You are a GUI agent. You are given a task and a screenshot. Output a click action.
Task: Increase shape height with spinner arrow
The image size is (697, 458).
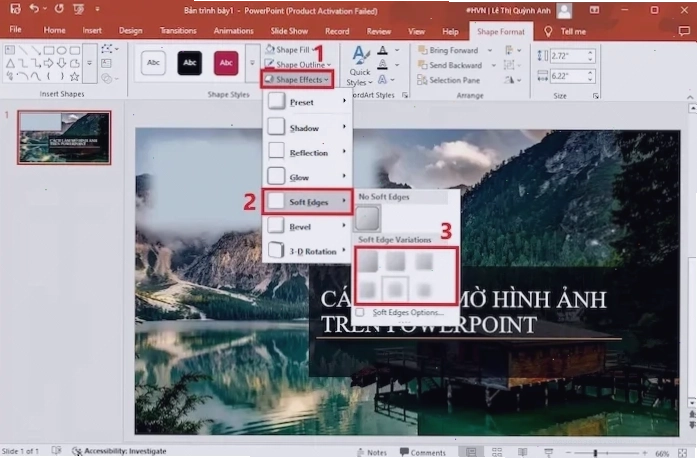[590, 52]
